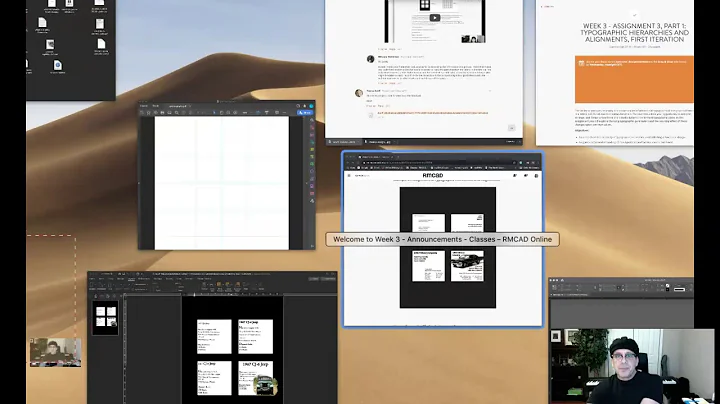Click the Week 3 Assignment 3 heading

click(634, 33)
